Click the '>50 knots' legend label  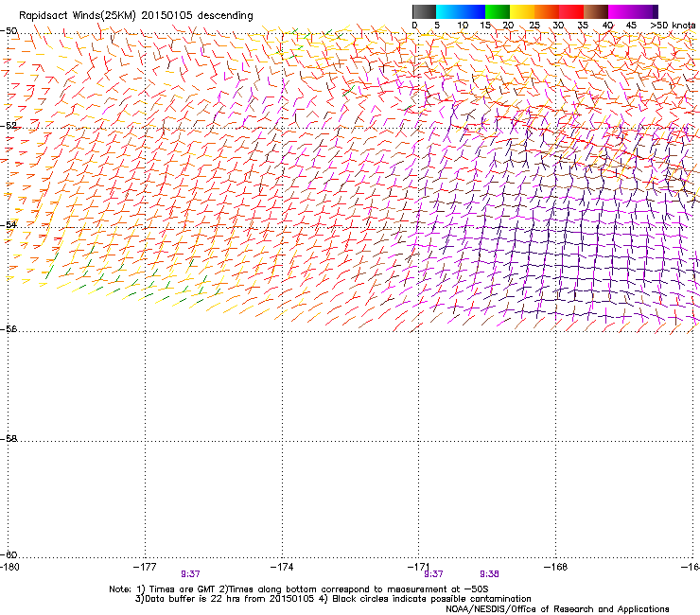tap(673, 26)
